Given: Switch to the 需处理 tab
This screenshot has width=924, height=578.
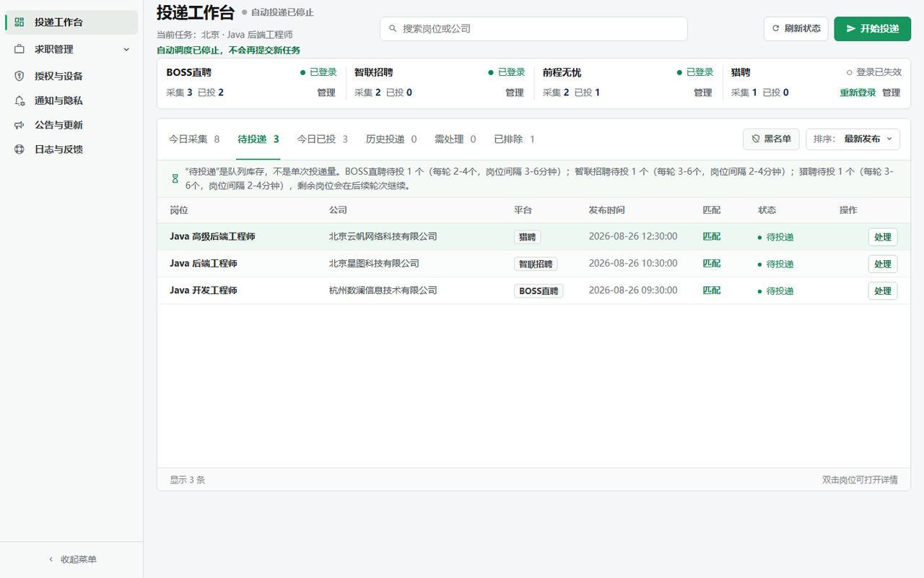Looking at the screenshot, I should 455,139.
